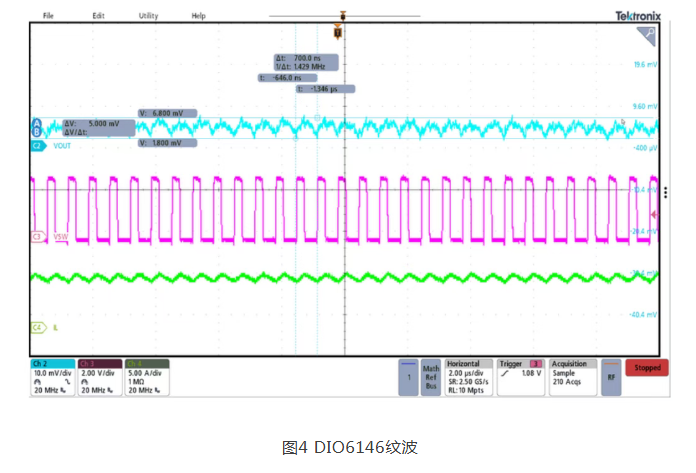Click the 210 Acqs count
Screen dimensions: 696x473
(x=567, y=382)
